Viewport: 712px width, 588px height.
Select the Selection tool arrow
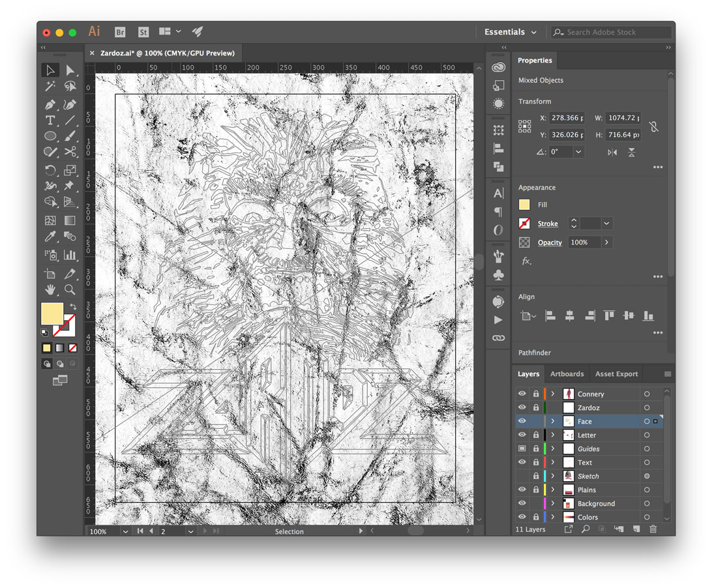(x=50, y=70)
